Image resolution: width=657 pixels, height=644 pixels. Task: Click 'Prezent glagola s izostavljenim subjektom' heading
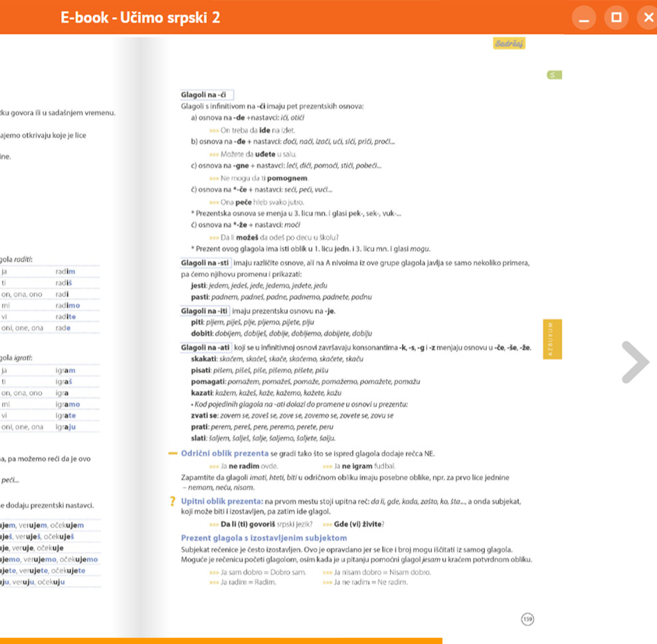click(x=264, y=538)
